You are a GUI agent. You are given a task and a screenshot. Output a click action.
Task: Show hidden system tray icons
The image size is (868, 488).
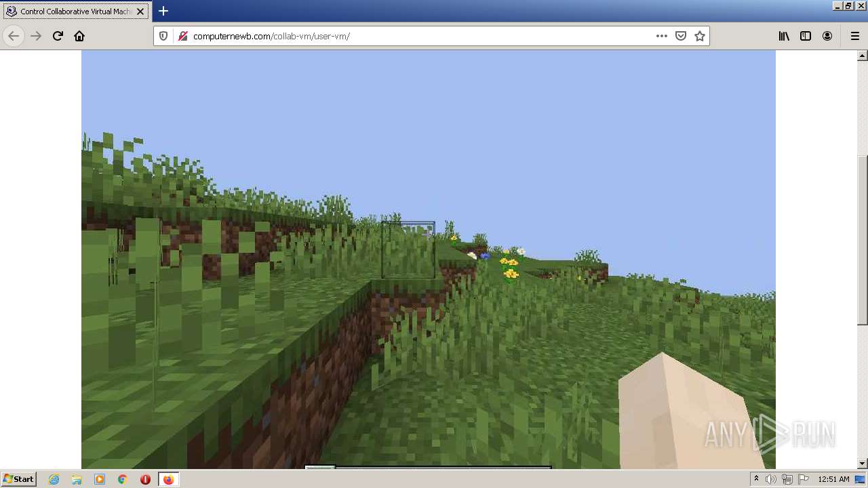pyautogui.click(x=756, y=479)
